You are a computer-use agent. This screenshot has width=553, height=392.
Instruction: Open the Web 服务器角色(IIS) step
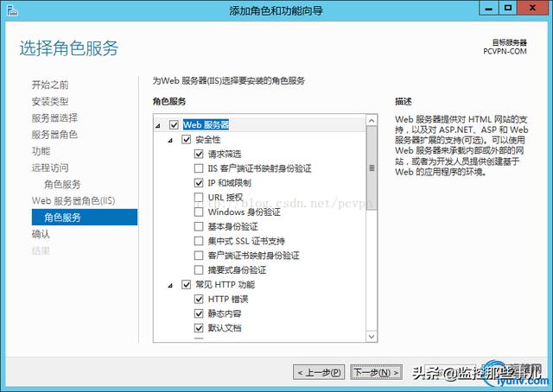pos(73,201)
